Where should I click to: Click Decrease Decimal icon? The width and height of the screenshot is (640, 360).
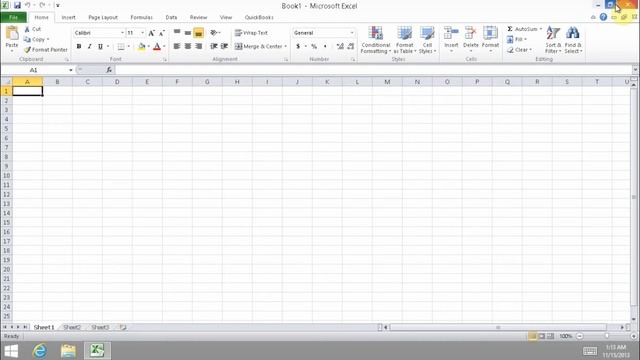(351, 47)
